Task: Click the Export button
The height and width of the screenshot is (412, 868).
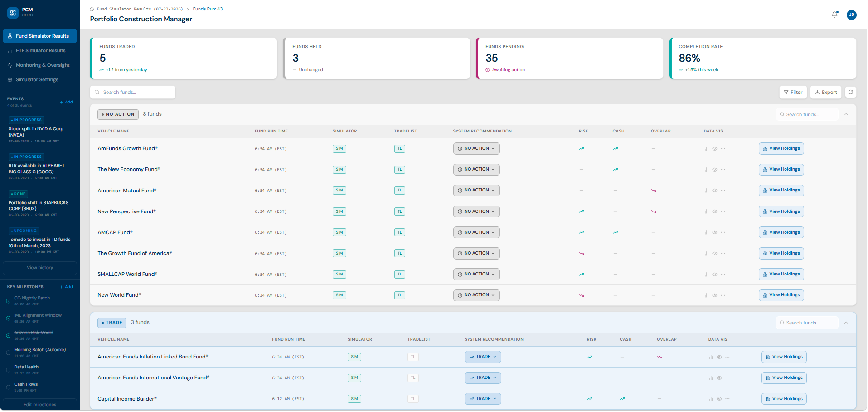Action: (x=826, y=92)
